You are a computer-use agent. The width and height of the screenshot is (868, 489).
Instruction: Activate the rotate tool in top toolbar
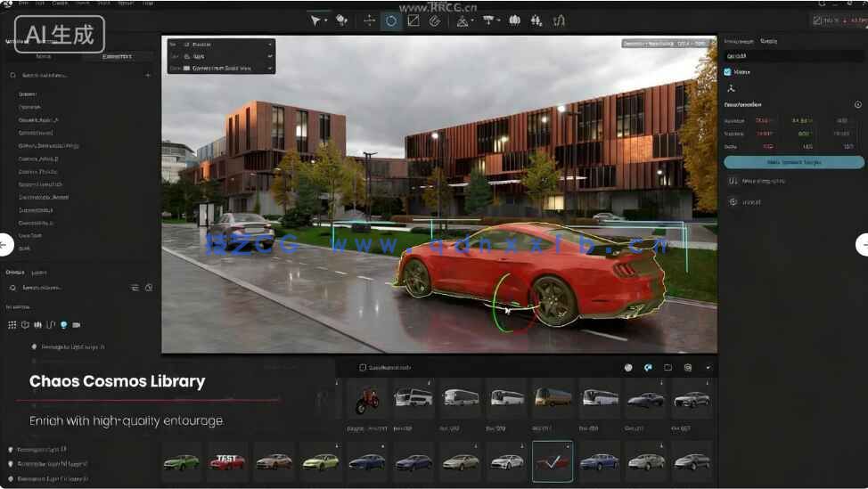coord(390,20)
